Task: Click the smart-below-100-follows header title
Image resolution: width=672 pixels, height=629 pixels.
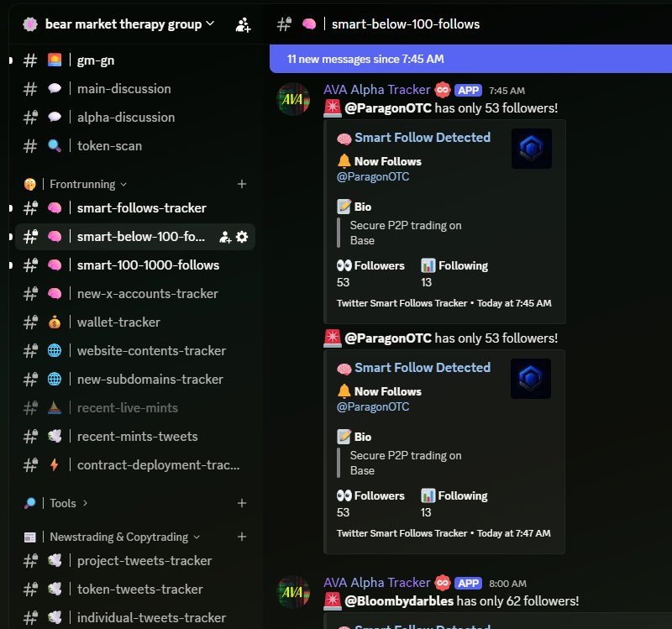Action: (x=406, y=24)
